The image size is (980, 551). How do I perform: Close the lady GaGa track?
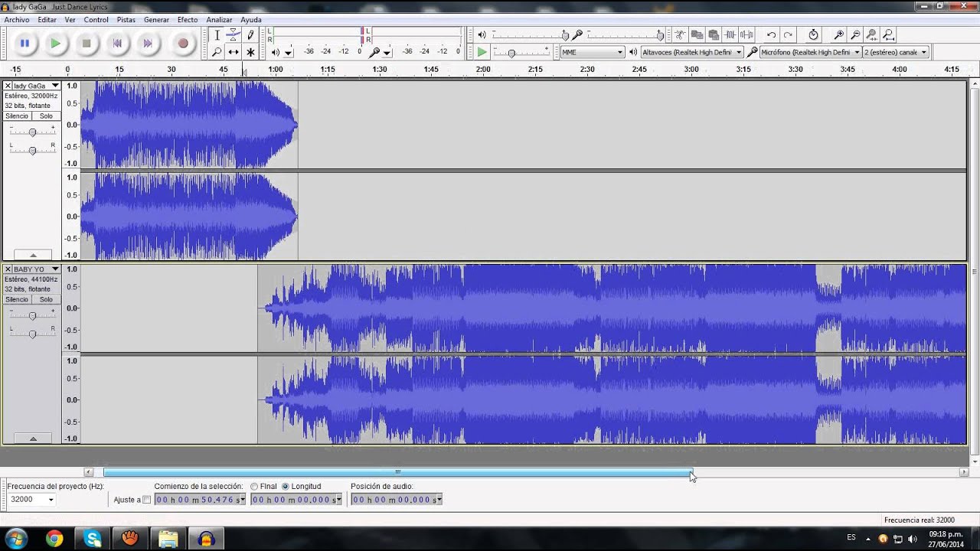pos(8,86)
